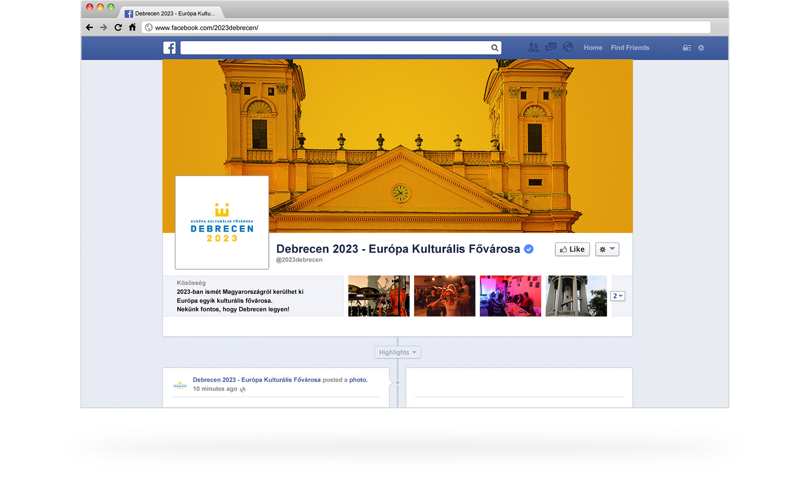Click the verified page badge

529,249
